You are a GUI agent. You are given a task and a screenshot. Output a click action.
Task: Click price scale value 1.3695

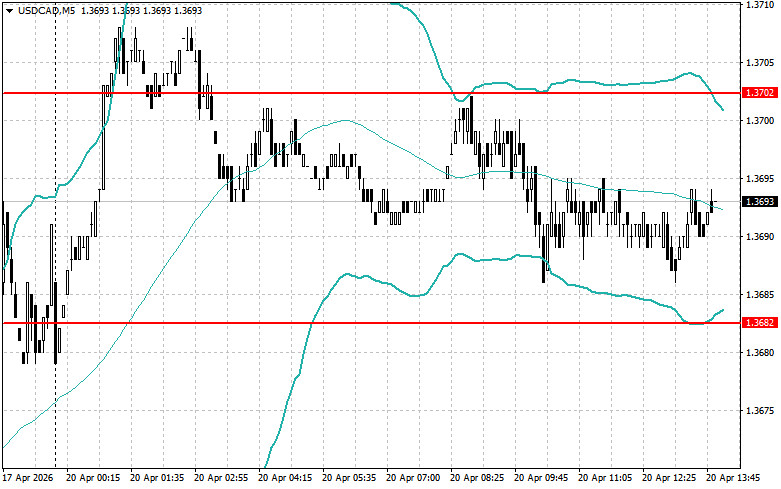(x=760, y=179)
